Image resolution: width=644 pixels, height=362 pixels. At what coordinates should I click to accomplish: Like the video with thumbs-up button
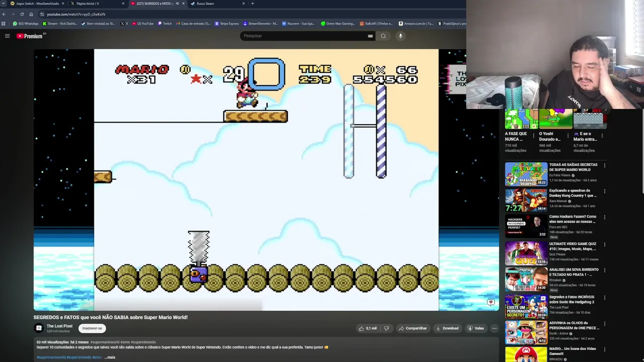(368, 328)
